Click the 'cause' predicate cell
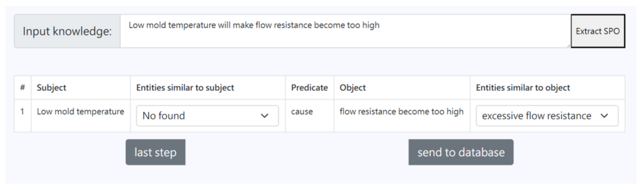 click(x=302, y=112)
